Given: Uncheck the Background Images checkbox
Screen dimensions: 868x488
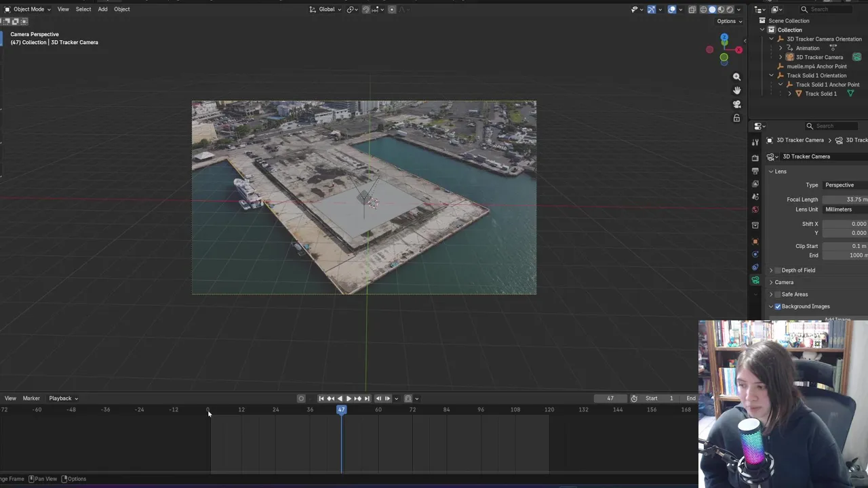Looking at the screenshot, I should (x=778, y=306).
